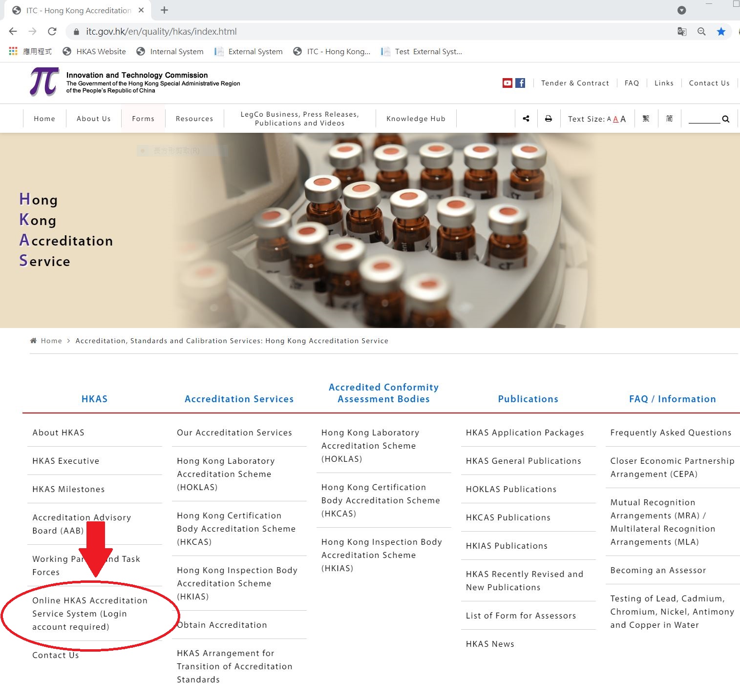Open About HKAS
Screen dimensions: 740x700
(58, 432)
